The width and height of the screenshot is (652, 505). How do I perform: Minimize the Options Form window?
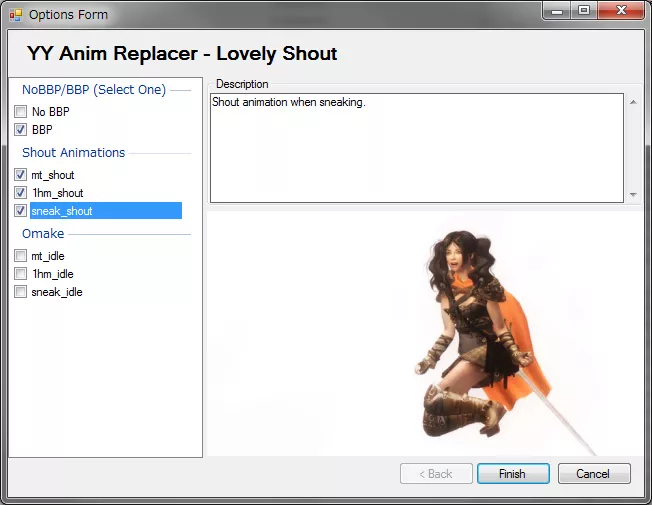pos(557,11)
